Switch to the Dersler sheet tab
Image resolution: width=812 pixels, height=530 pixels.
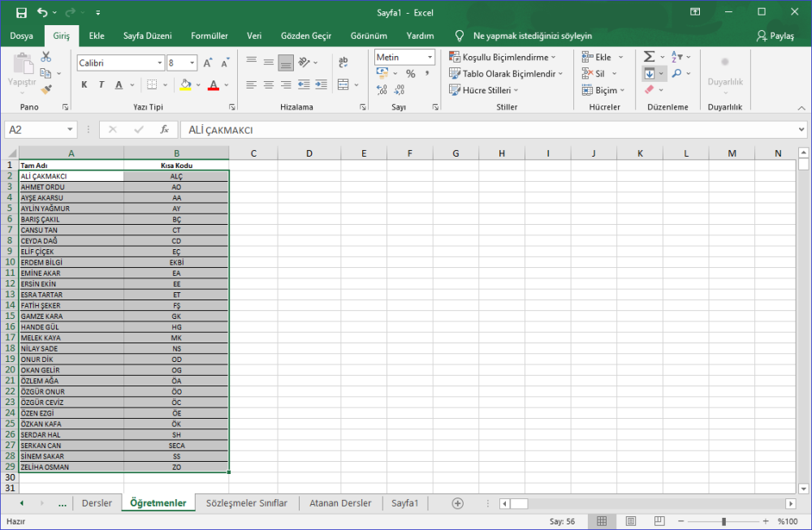coord(97,503)
